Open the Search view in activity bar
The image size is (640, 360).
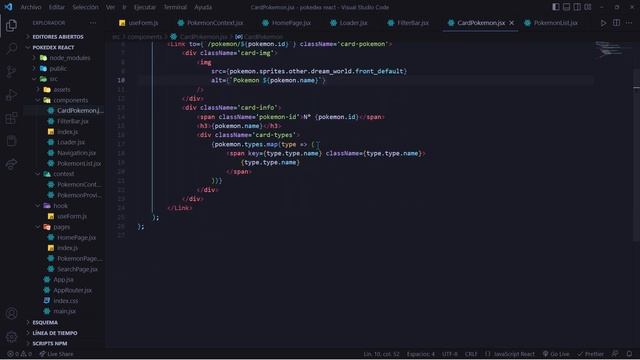[11, 48]
